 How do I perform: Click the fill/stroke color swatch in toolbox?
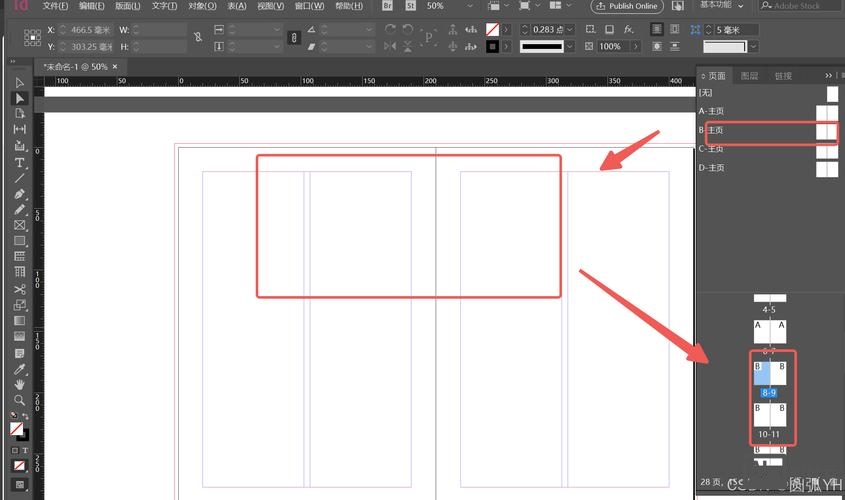[18, 429]
